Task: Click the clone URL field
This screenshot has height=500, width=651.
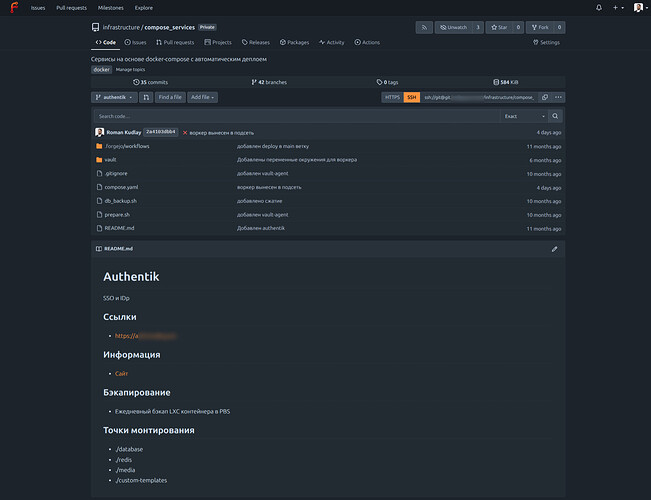Action: point(479,97)
